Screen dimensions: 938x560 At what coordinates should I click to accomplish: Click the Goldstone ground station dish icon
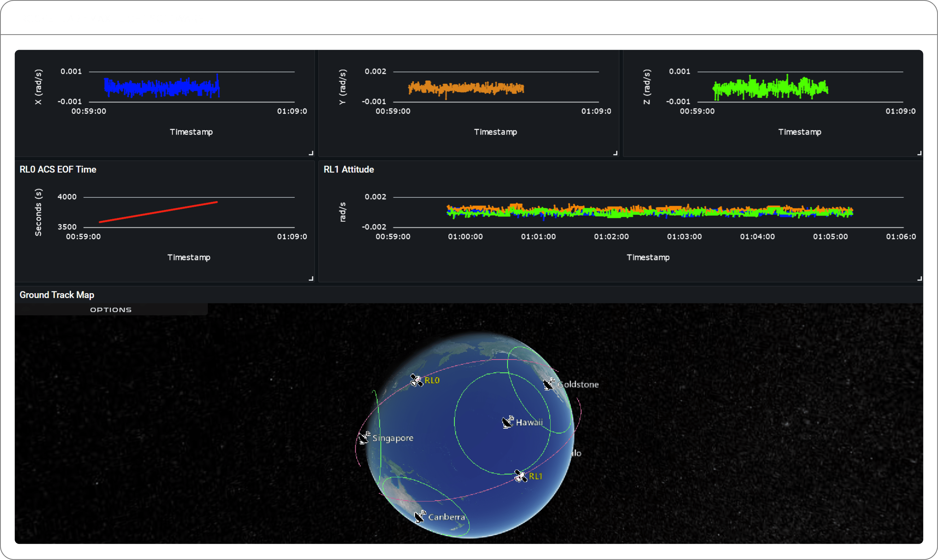[549, 384]
